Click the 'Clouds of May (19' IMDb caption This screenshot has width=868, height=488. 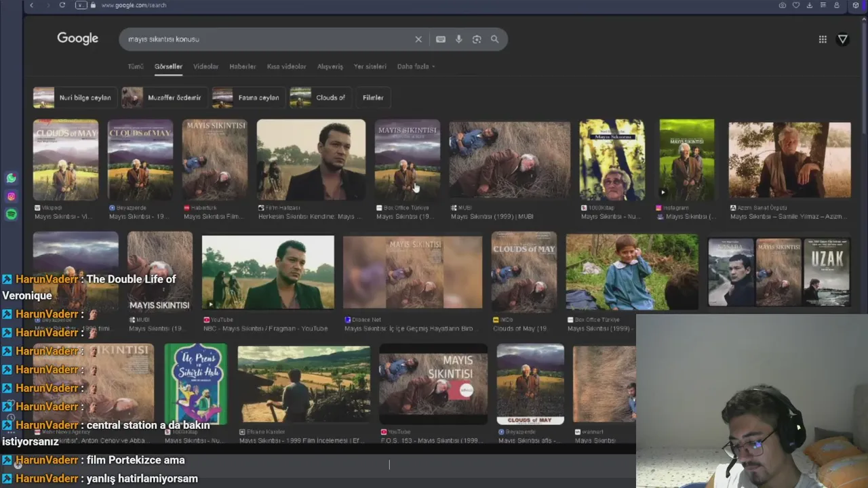coord(520,329)
